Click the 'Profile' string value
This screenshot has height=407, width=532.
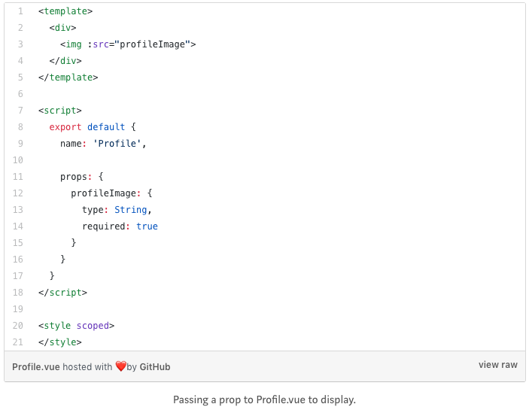click(x=117, y=144)
